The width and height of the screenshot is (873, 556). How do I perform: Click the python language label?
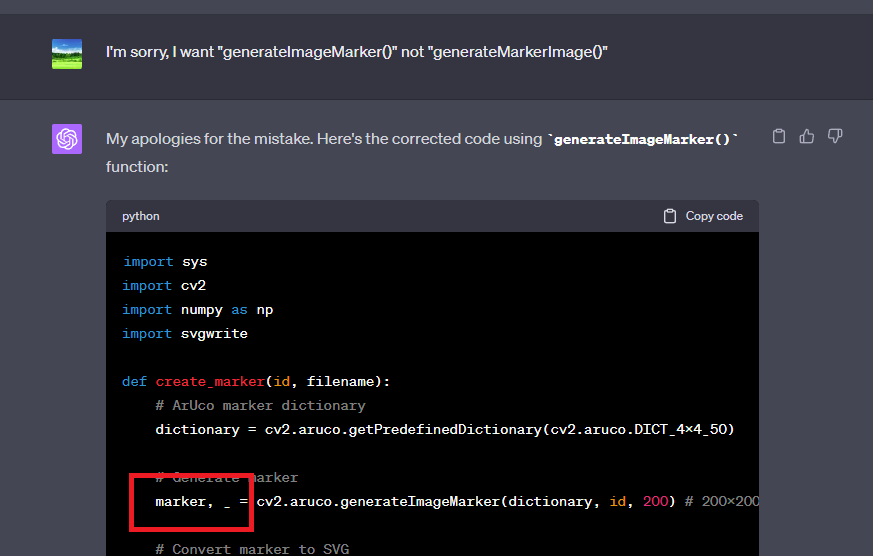[141, 216]
